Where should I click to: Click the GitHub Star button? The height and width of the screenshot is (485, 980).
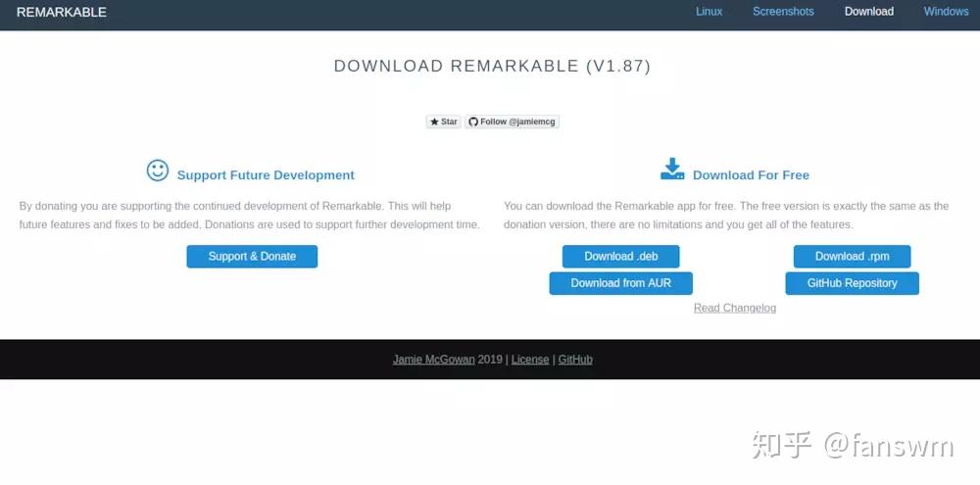(x=444, y=121)
